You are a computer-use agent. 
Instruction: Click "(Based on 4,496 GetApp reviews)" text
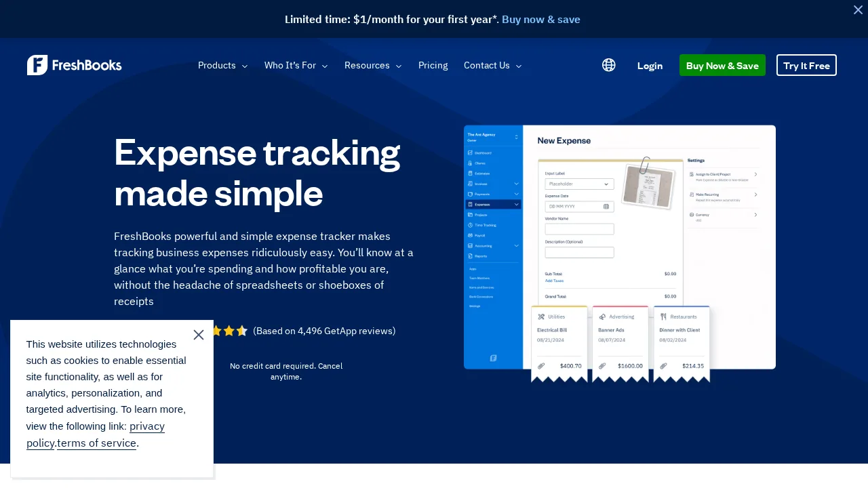point(324,331)
